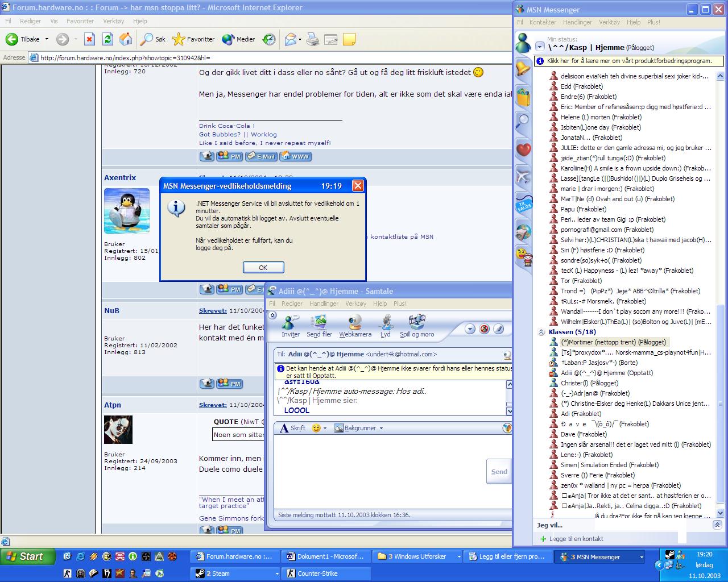Select contact Helene (L) morten (Frakoblet)
This screenshot has width=728, height=582.
(x=595, y=117)
